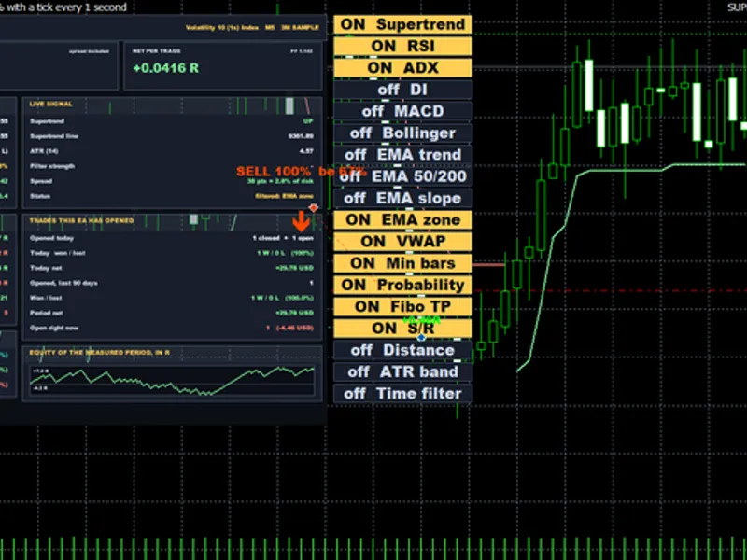The width and height of the screenshot is (747, 560).
Task: Disable the ADX filter button
Action: coord(402,67)
